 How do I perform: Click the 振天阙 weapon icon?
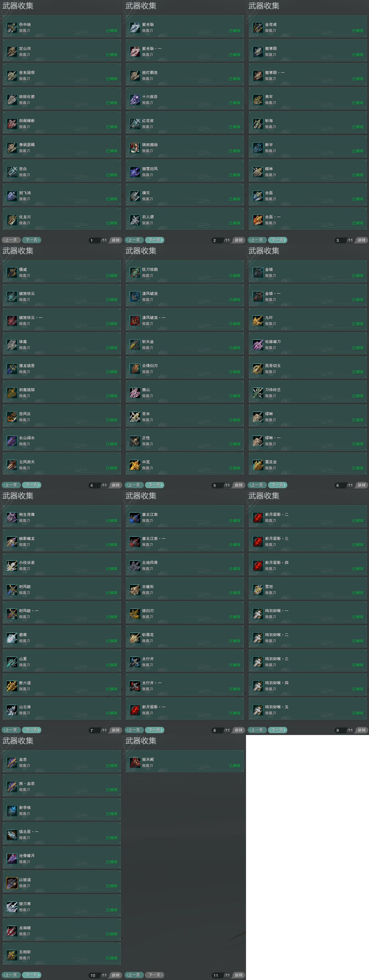(135, 762)
